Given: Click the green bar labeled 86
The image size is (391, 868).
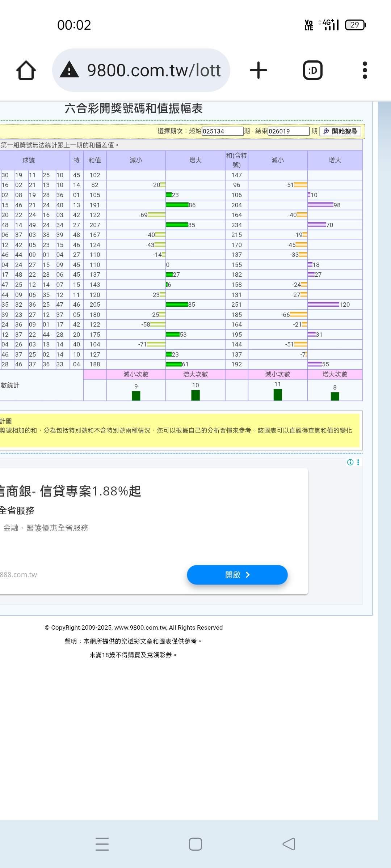Looking at the screenshot, I should 177,205.
